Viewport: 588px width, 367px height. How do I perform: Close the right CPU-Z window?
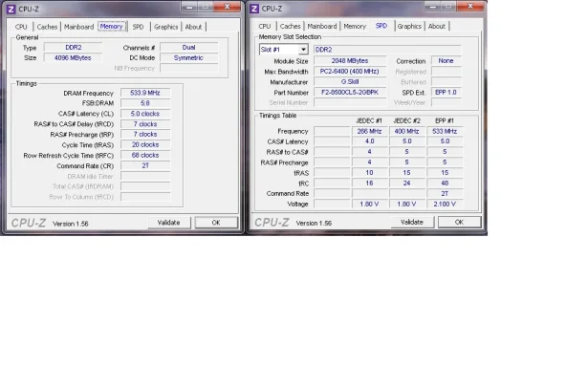coord(471,7)
